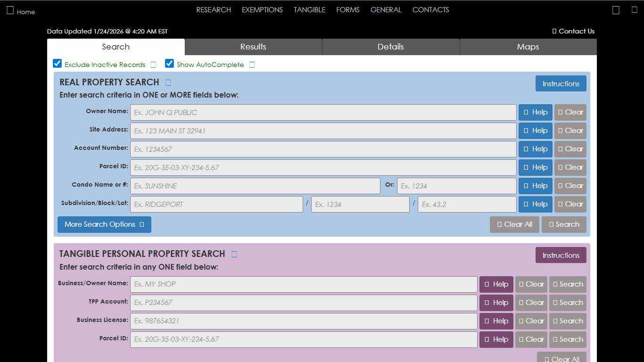The image size is (644, 362).
Task: Open the info icon next to TANGIBLE PERSONAL PROPERTY SEARCH
Action: click(x=234, y=254)
